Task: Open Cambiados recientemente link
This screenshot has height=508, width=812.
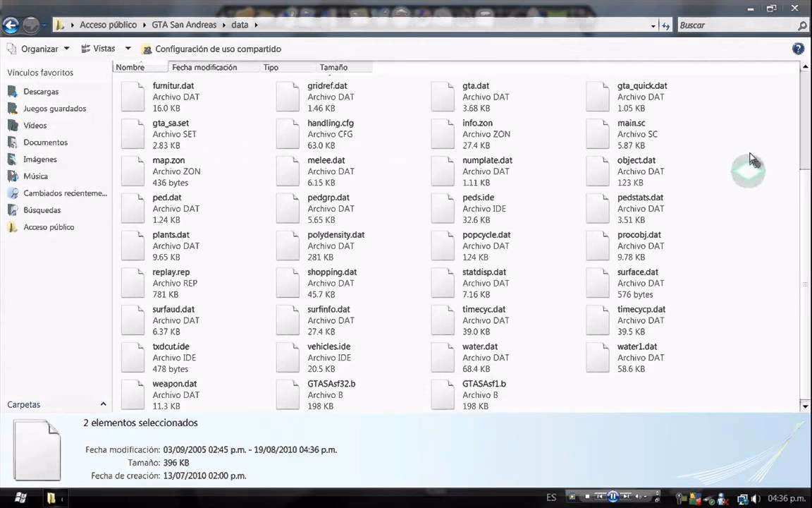Action: click(x=58, y=193)
